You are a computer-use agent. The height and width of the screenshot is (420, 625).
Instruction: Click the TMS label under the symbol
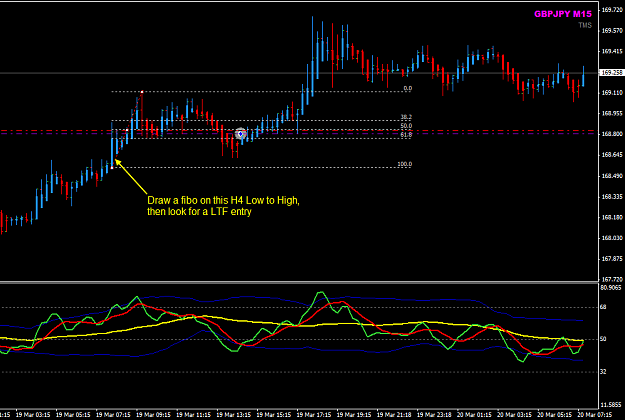pos(585,25)
